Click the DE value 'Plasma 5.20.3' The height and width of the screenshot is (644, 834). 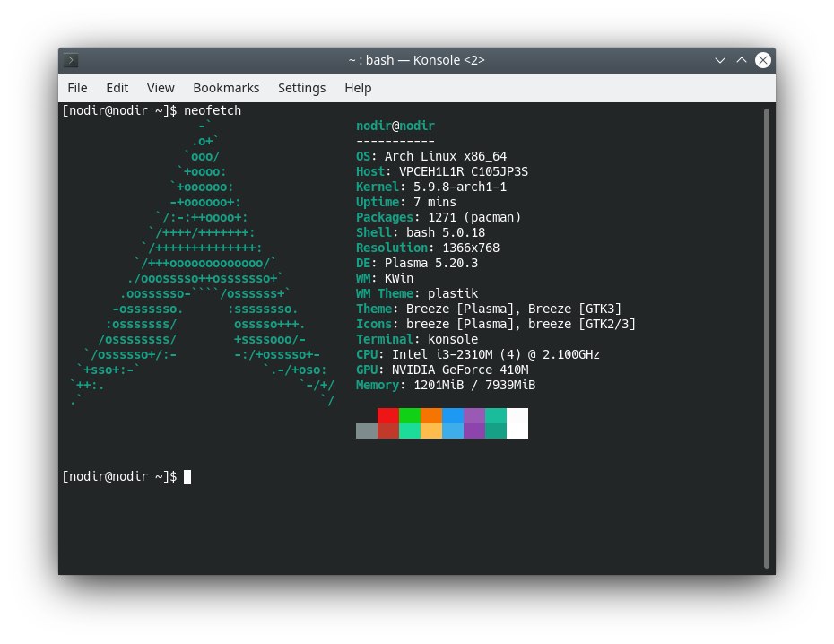[x=430, y=263]
